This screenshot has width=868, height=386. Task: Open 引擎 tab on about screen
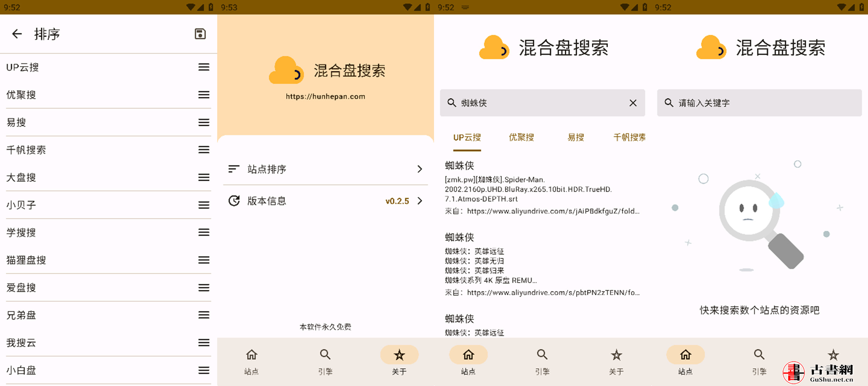[x=325, y=362]
